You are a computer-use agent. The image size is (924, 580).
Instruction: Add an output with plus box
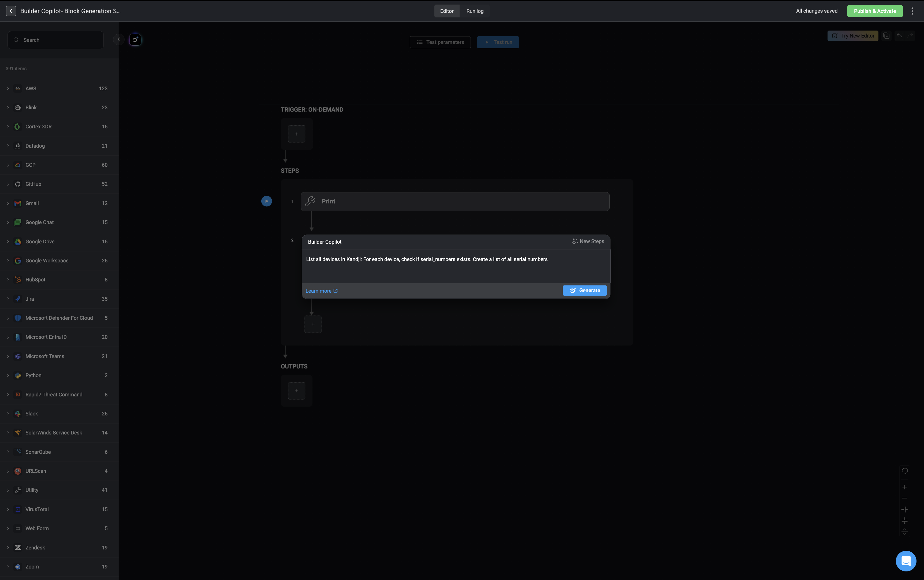click(296, 391)
